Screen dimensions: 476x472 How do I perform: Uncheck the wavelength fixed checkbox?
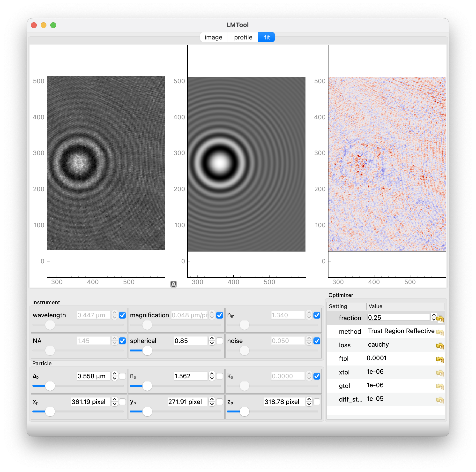(x=122, y=315)
